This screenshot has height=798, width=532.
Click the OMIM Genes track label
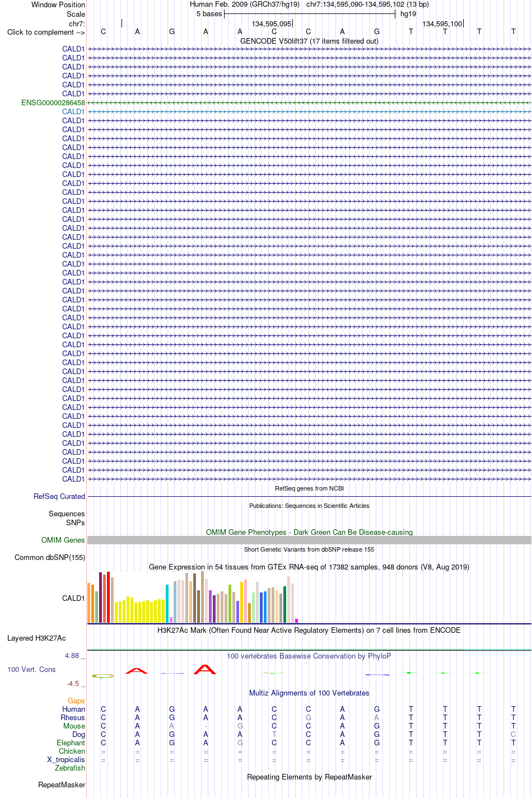(63, 540)
